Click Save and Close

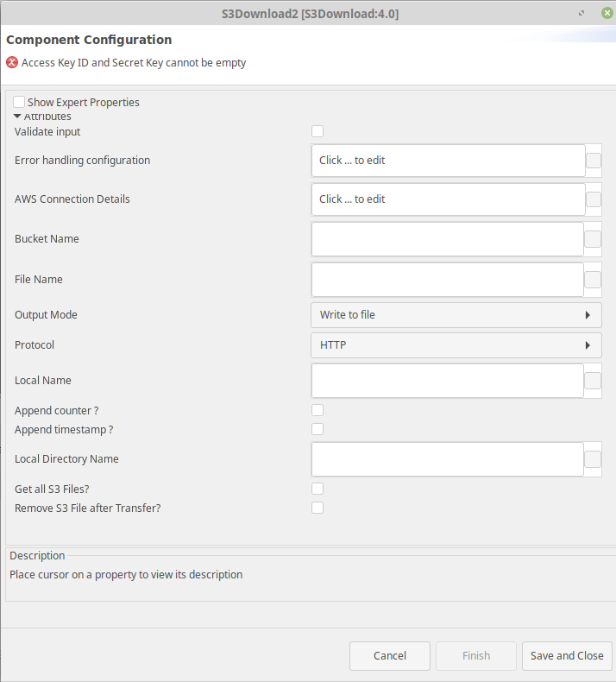click(x=567, y=656)
